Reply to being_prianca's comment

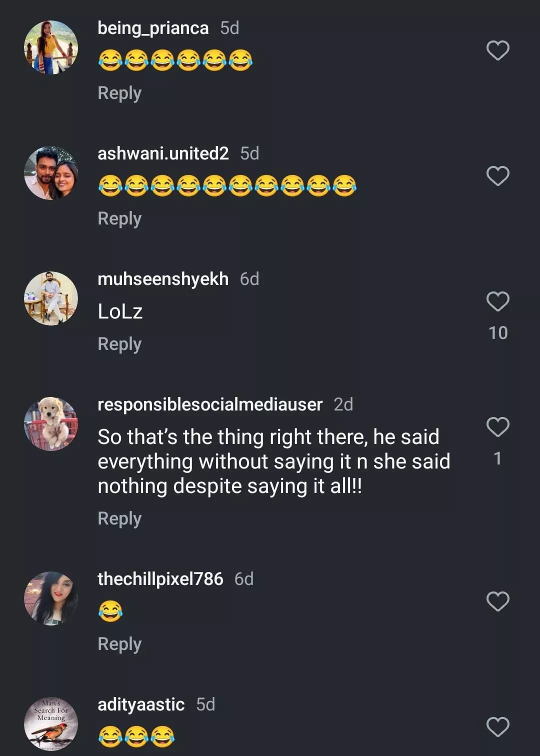click(119, 93)
